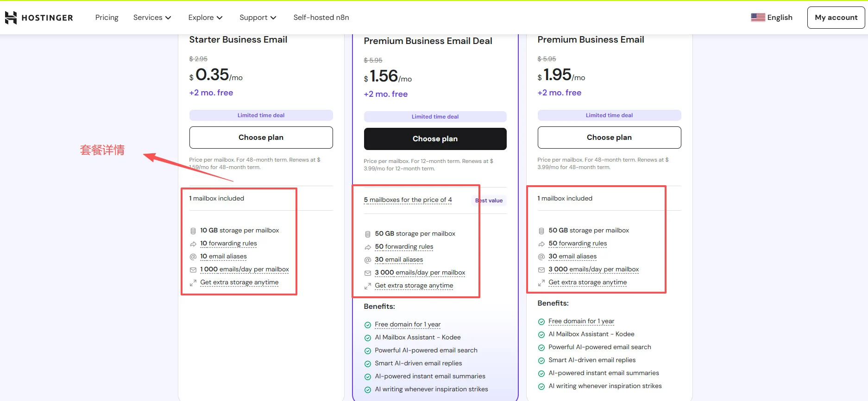The height and width of the screenshot is (401, 868).
Task: Click storage icon in Starter plan
Action: 193,231
